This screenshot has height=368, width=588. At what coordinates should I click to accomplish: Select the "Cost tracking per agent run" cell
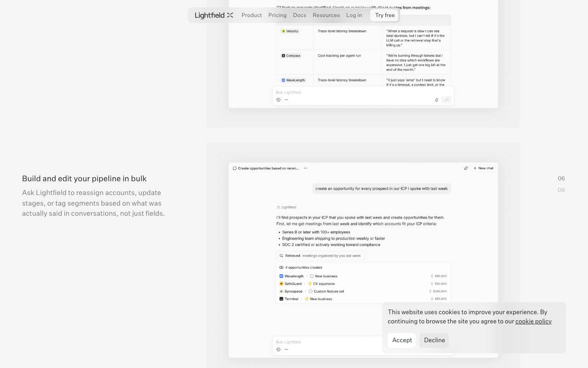(x=339, y=56)
